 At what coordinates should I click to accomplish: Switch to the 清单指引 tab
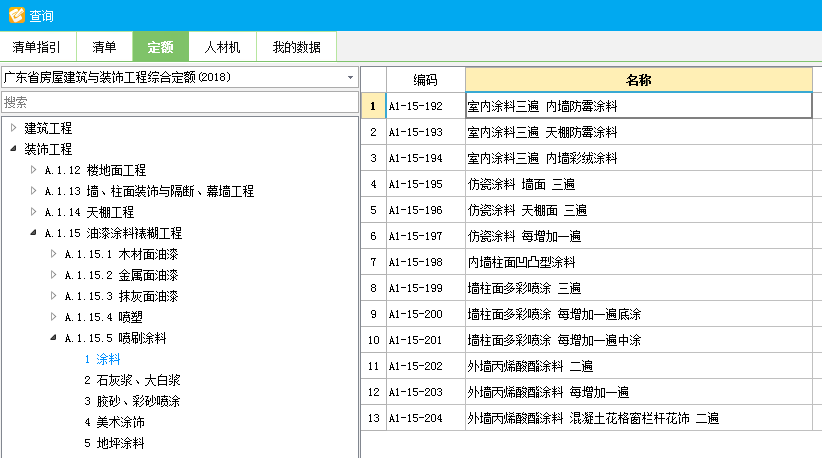point(37,47)
